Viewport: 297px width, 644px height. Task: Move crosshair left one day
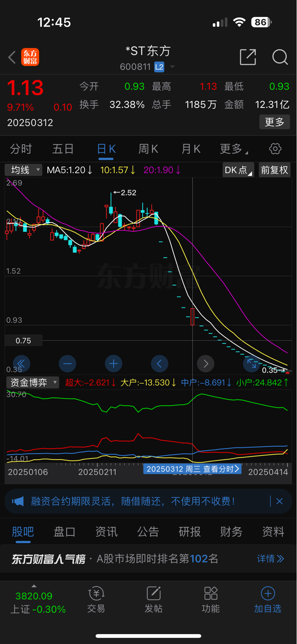(x=160, y=364)
